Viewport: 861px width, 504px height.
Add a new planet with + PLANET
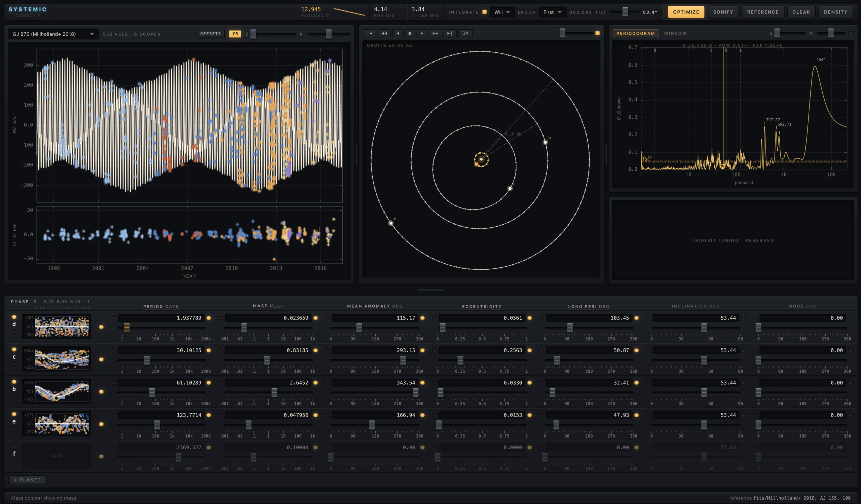tap(27, 480)
